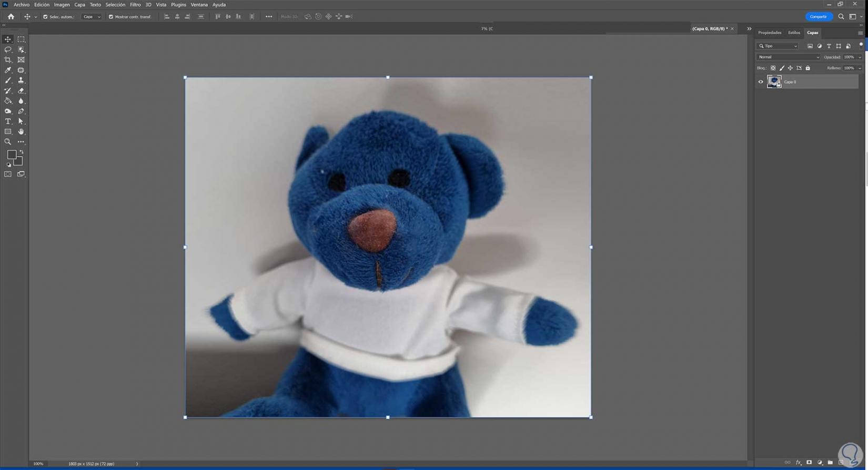Toggle the Selec. autom. checkbox
Screen dimensions: 868x470
tap(45, 17)
